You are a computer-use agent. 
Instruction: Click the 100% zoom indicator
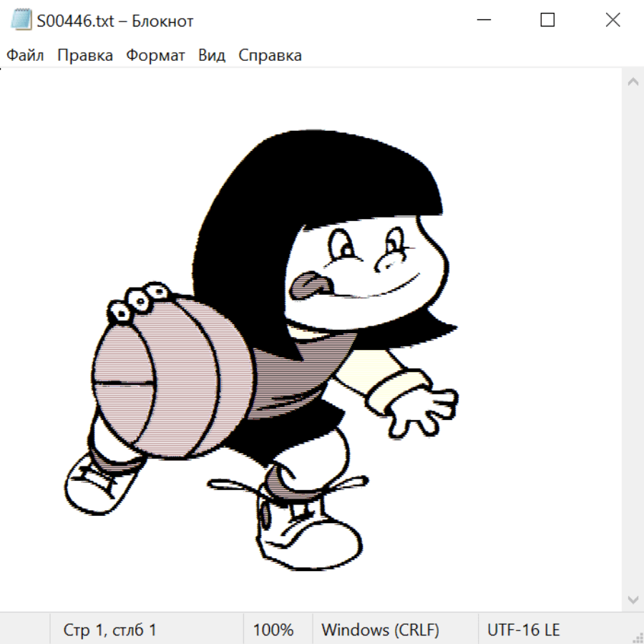pos(273,630)
